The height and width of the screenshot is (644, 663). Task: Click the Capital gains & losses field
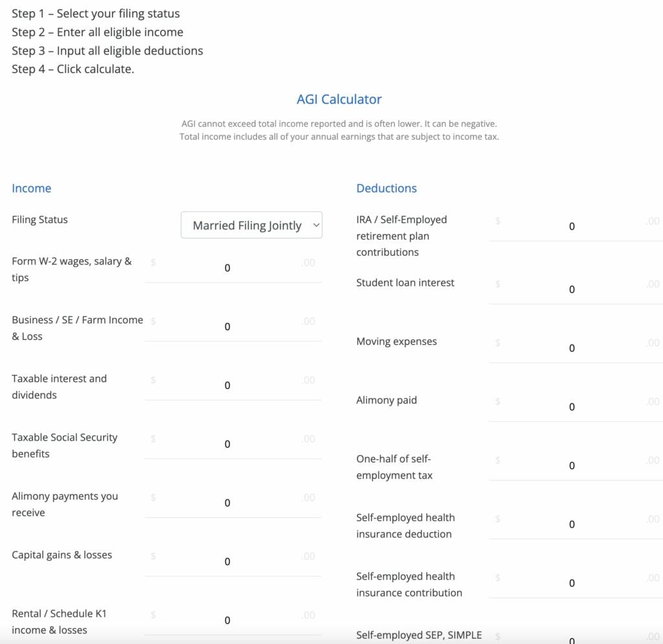227,562
